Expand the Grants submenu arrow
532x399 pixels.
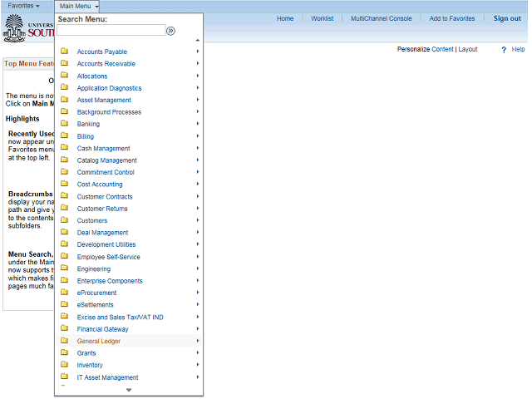click(x=198, y=352)
